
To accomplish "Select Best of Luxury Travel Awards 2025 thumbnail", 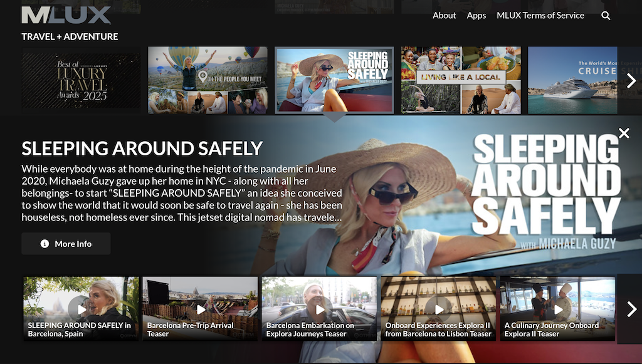I will [x=81, y=80].
